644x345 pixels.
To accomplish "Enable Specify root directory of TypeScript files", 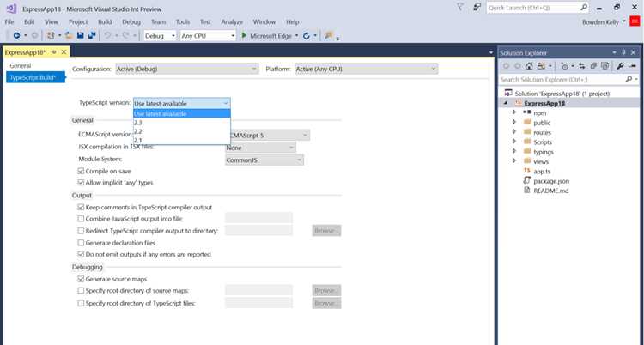I will click(81, 303).
